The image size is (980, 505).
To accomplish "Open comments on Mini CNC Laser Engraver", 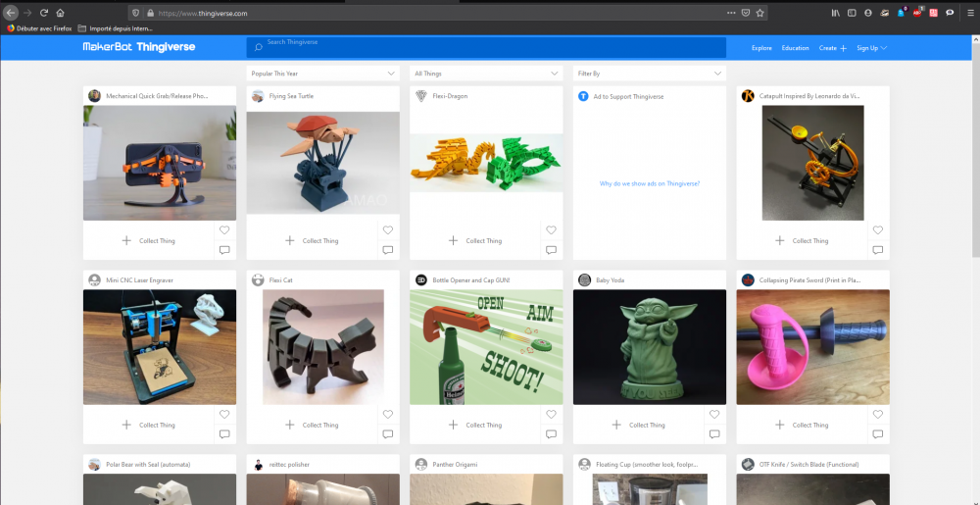I will pyautogui.click(x=224, y=434).
